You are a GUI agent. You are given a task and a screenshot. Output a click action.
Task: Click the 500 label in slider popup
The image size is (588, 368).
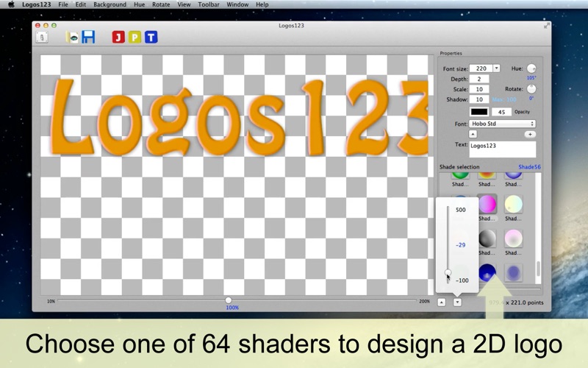coord(461,210)
